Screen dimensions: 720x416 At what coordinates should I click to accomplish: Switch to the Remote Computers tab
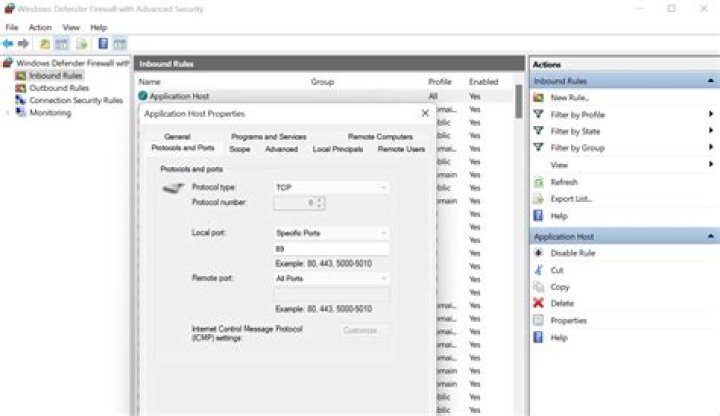pyautogui.click(x=380, y=136)
